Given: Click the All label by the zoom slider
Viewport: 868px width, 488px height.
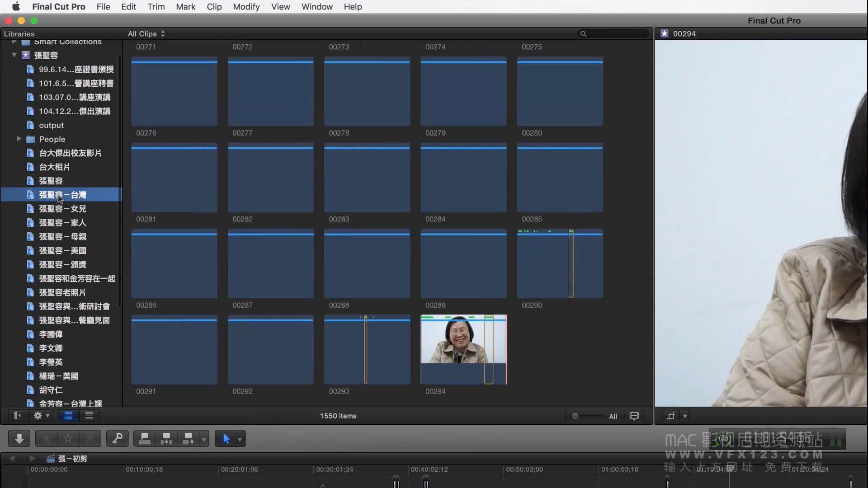Looking at the screenshot, I should 613,416.
